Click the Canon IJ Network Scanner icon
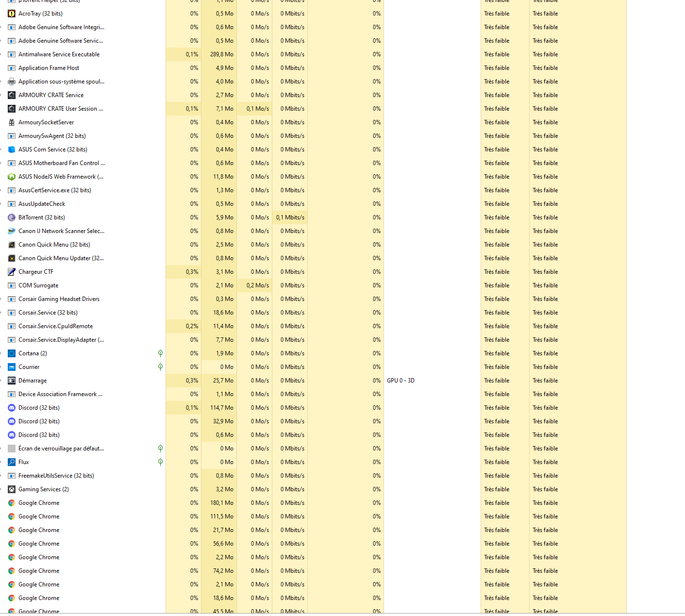This screenshot has height=616, width=685. (x=12, y=231)
